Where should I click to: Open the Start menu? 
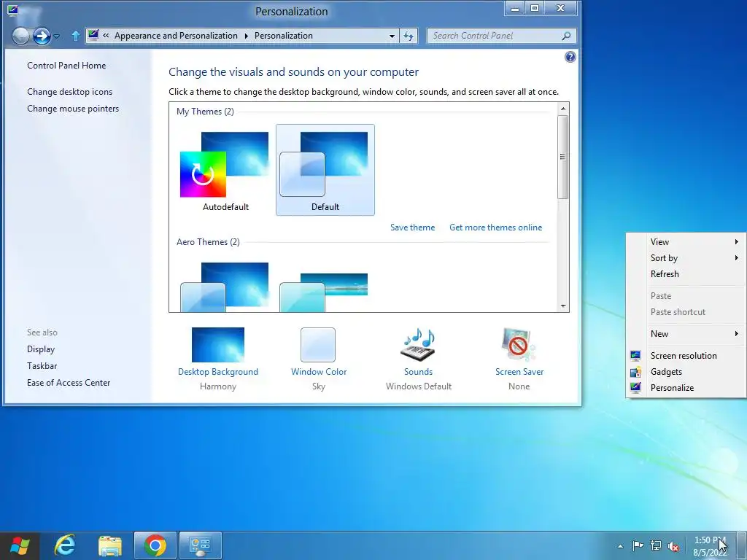[20, 545]
